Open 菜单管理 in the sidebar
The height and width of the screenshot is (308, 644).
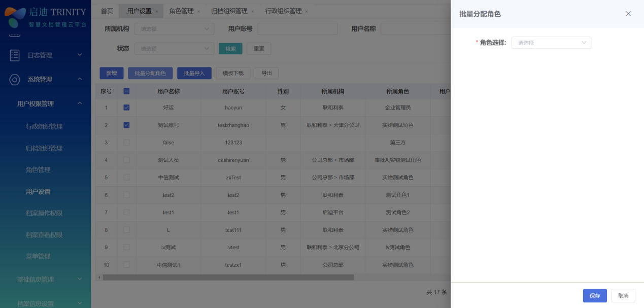[x=38, y=256]
